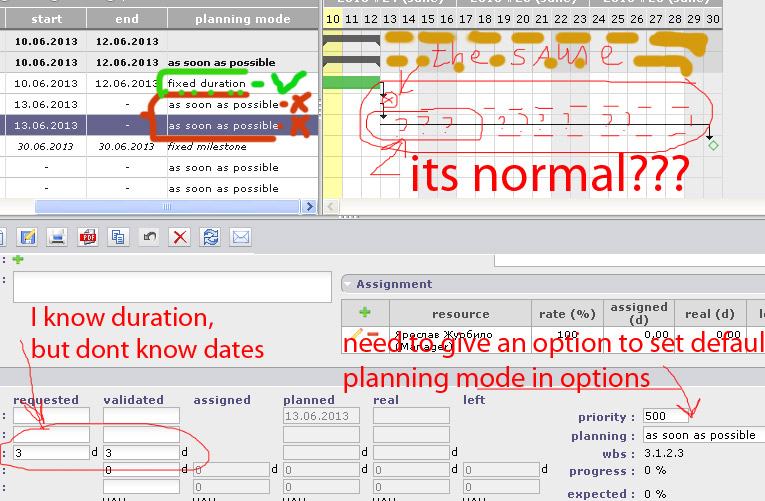The width and height of the screenshot is (765, 501).
Task: Click the large empty text area
Action: click(172, 287)
